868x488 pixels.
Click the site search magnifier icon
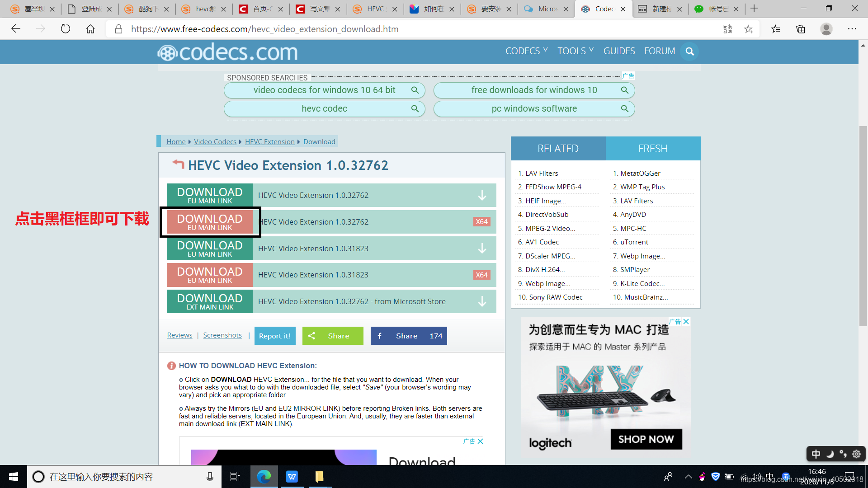[x=690, y=52]
